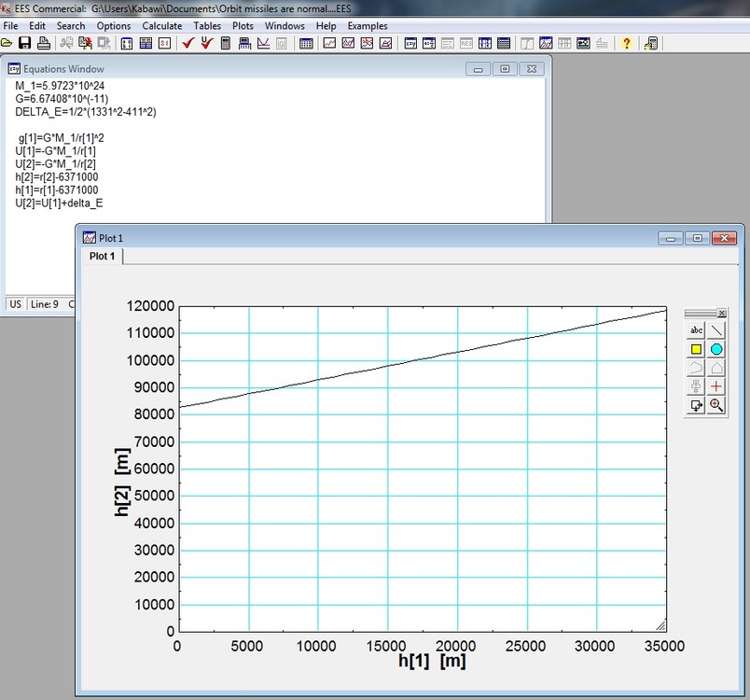Select the abc text tool in plot palette
Image resolution: width=750 pixels, height=700 pixels.
696,330
